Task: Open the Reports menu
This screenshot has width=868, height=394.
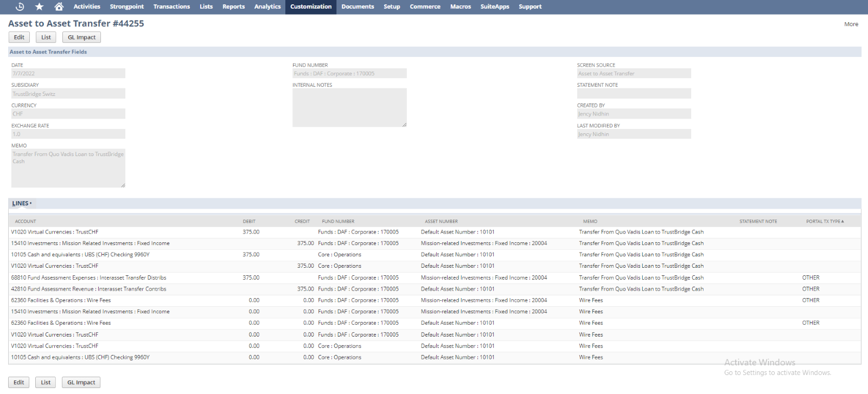Action: [233, 7]
